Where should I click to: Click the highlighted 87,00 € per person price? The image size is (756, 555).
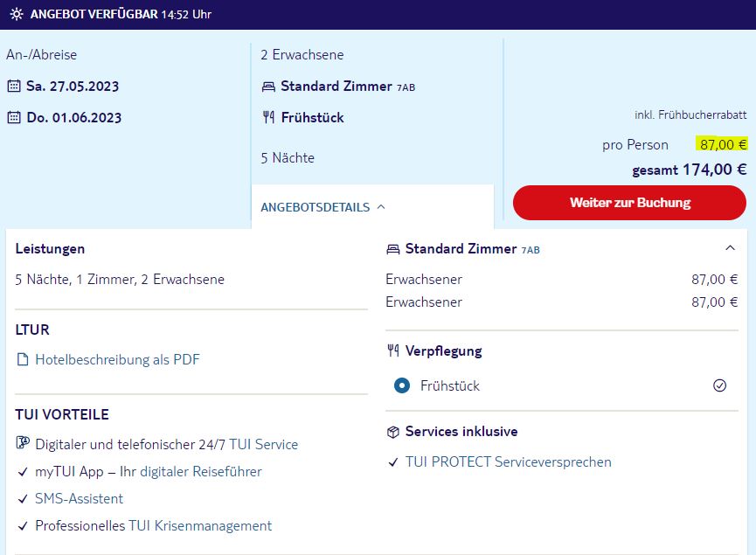point(722,144)
